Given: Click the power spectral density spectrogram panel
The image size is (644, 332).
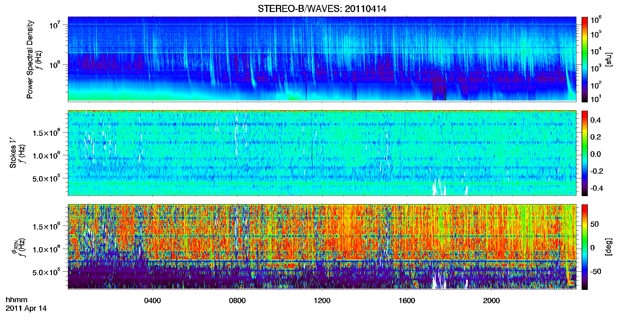Looking at the screenshot, I should (322, 59).
